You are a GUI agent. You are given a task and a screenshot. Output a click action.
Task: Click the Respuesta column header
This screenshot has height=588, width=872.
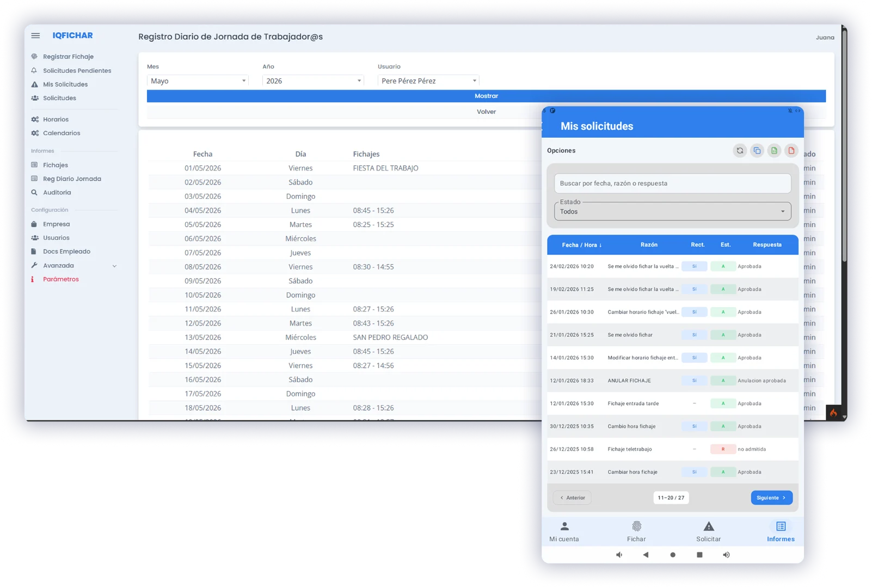point(767,245)
